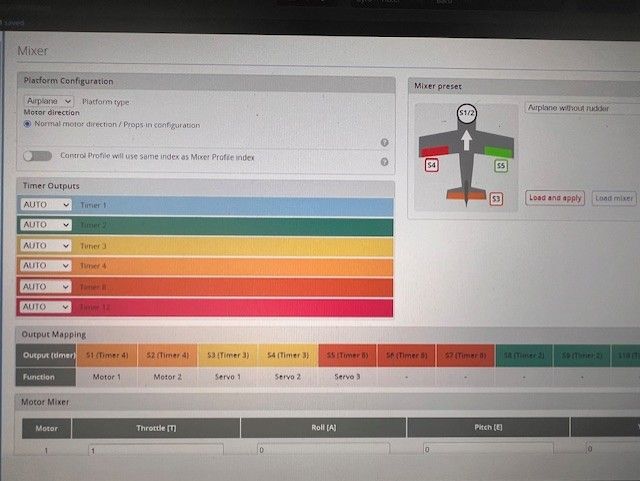
Task: Select Normal motor direction radio button
Action: [x=28, y=125]
